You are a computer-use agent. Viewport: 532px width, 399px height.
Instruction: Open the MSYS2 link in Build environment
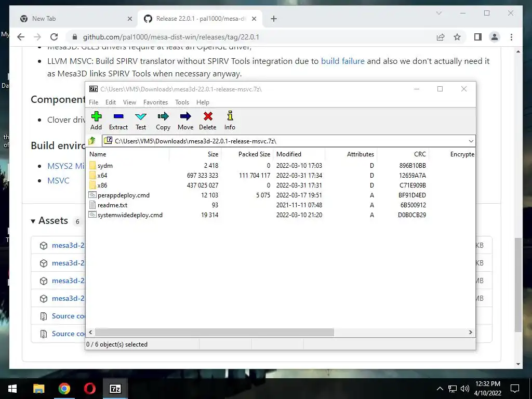click(66, 166)
